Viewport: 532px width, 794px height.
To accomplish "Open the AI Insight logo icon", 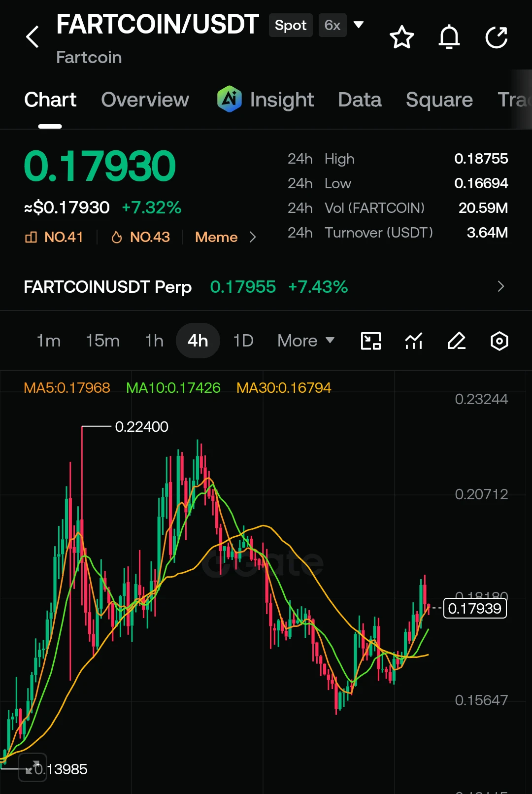I will coord(230,99).
